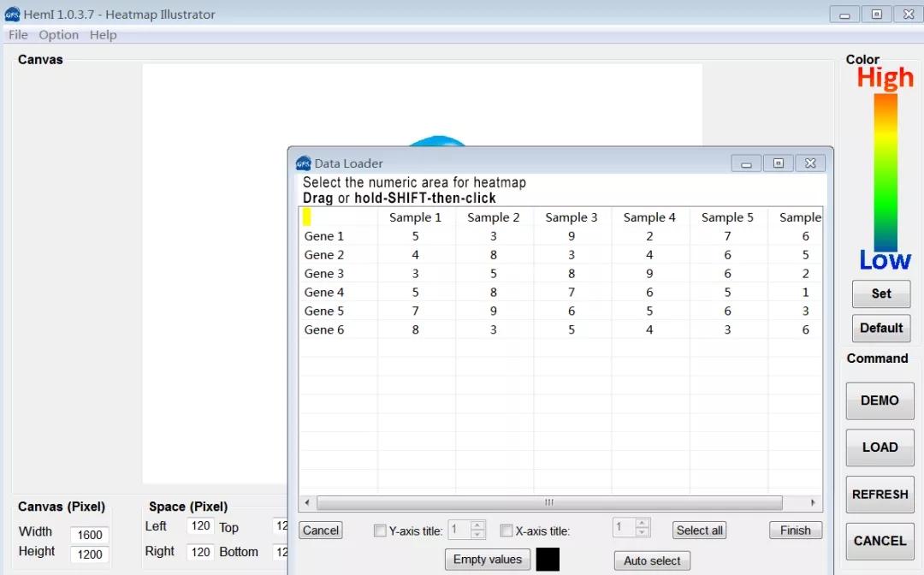Click the Default color button
924x575 pixels.
[x=881, y=328]
